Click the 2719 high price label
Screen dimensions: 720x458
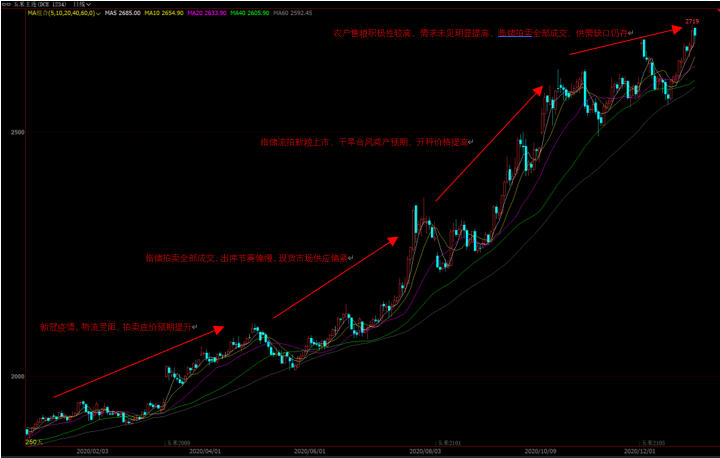[x=692, y=21]
